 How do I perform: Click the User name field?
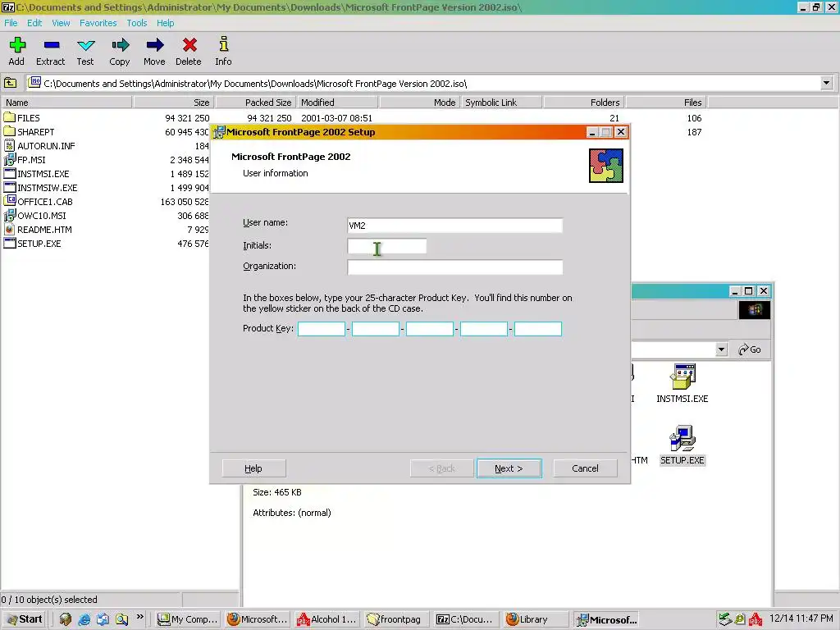click(454, 226)
